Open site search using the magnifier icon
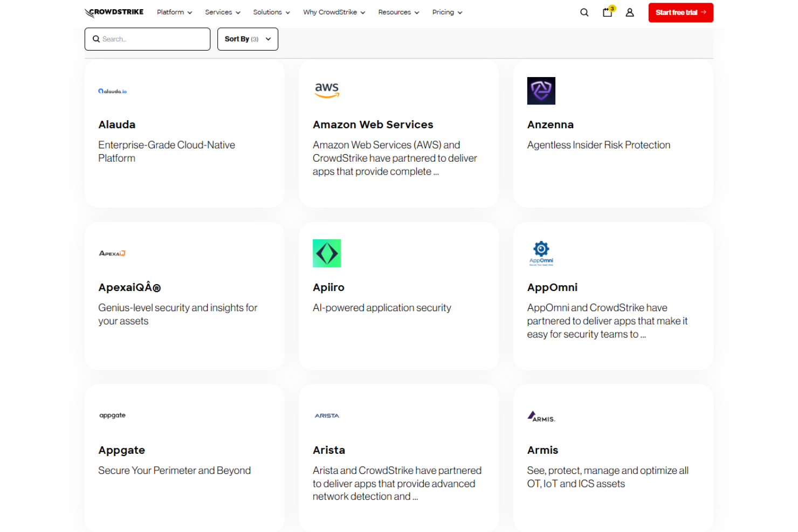The height and width of the screenshot is (532, 798). [584, 12]
